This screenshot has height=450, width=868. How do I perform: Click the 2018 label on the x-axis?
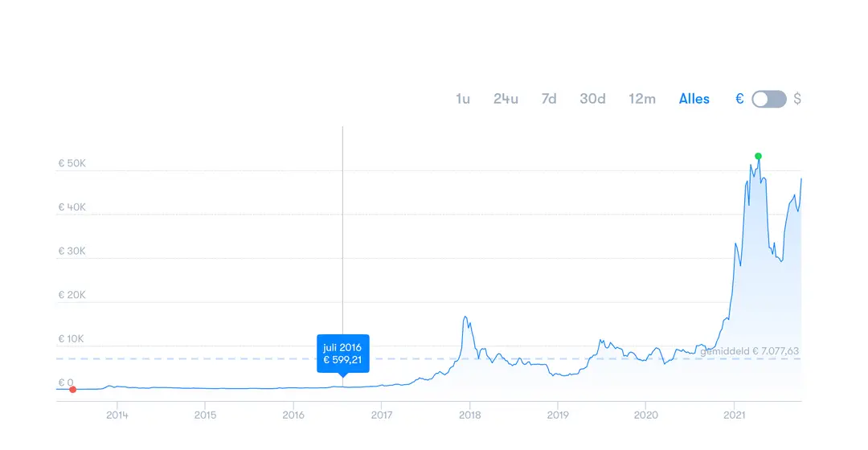(x=469, y=415)
